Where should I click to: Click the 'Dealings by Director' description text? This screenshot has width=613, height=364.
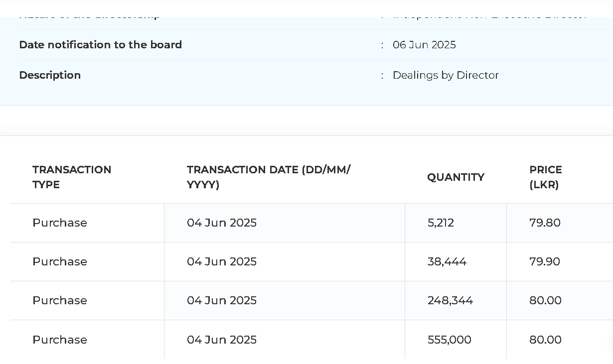[446, 75]
